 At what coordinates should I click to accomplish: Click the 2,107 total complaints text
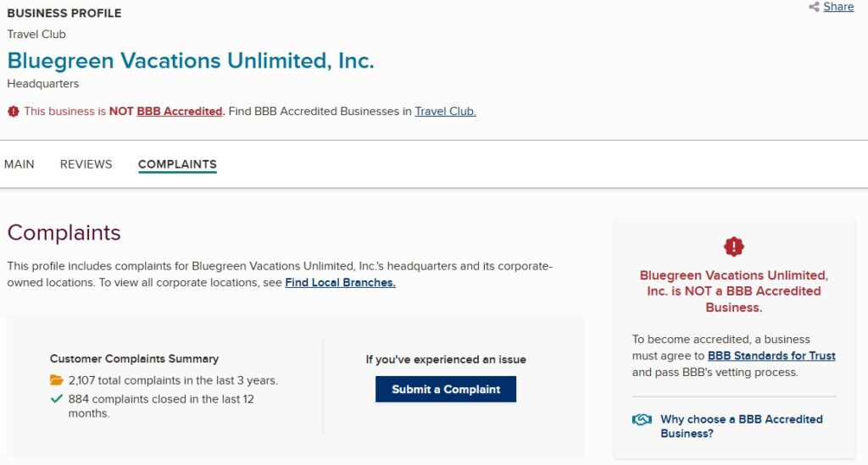[x=173, y=380]
